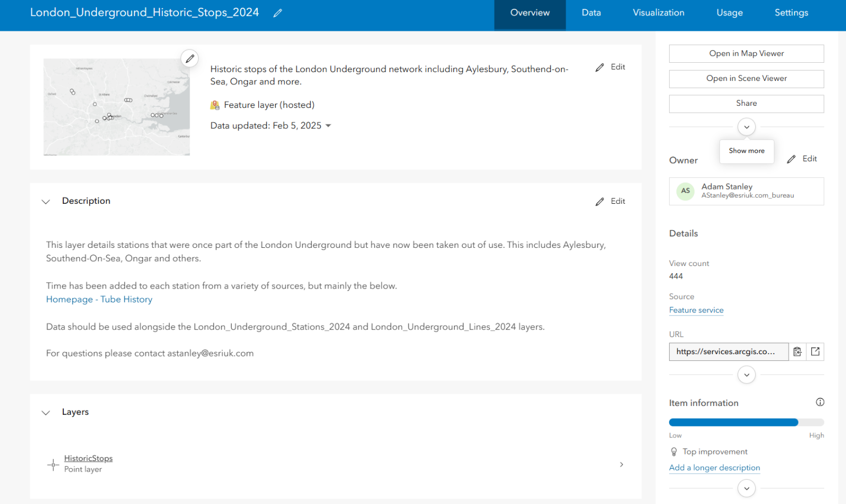The width and height of the screenshot is (846, 504).
Task: Collapse the Layers section
Action: 46,413
